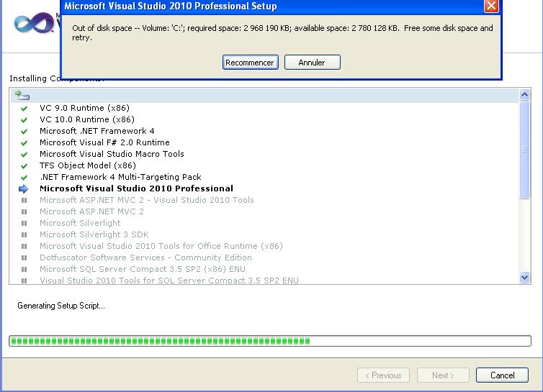
Task: Click the checkmark beside Microsoft .NET Framework 4
Action: tap(24, 132)
